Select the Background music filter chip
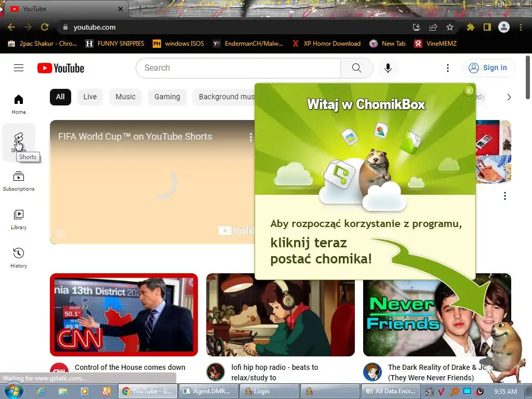The image size is (532, 399). 224,97
